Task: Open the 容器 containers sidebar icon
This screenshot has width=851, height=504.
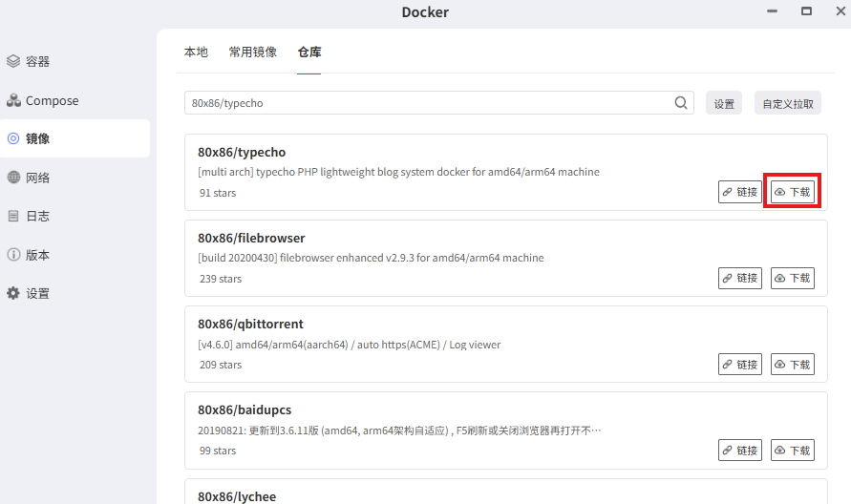Action: coord(13,61)
